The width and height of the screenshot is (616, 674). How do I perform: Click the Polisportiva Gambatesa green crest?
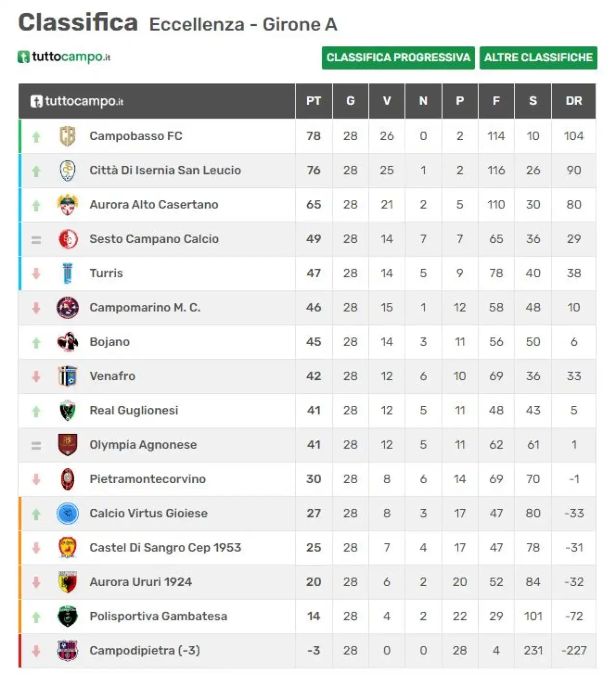(67, 616)
